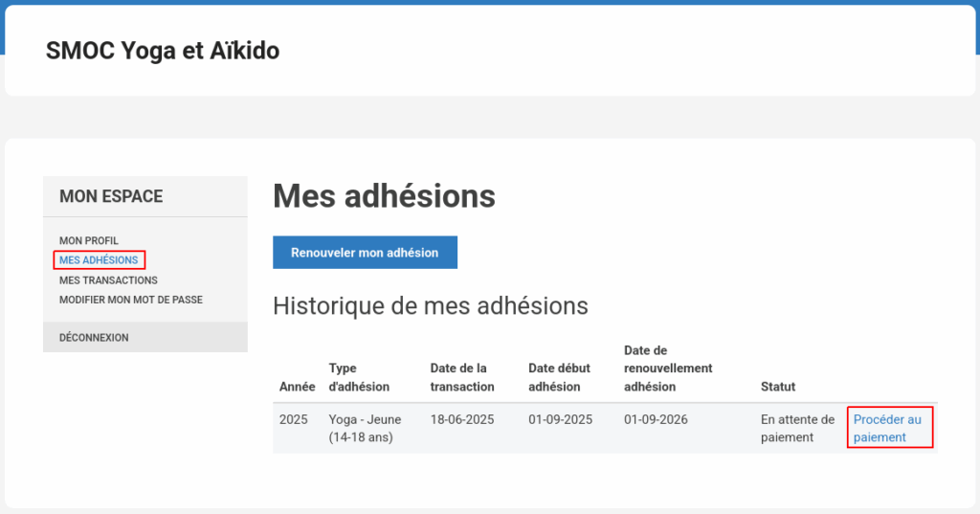Click the Statut column header

(778, 387)
